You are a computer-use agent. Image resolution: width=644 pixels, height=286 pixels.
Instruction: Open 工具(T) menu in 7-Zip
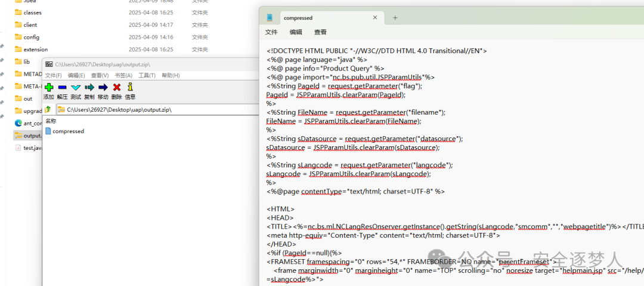click(x=147, y=76)
